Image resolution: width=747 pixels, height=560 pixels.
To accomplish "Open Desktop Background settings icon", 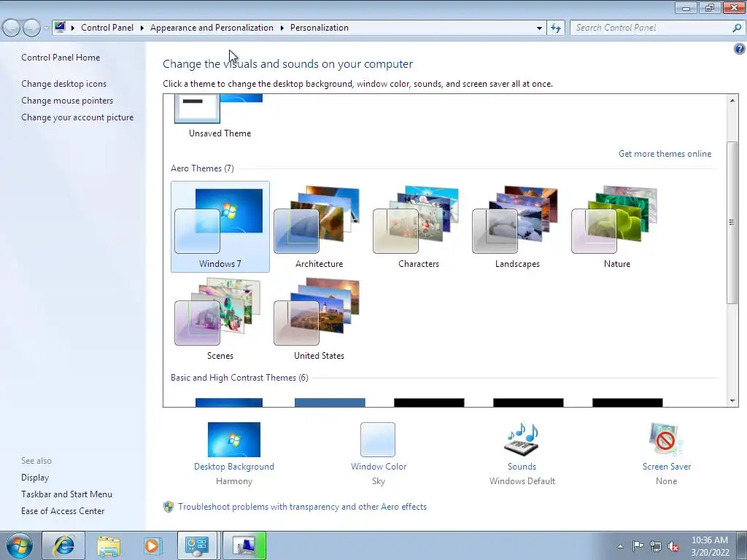I will [x=234, y=440].
